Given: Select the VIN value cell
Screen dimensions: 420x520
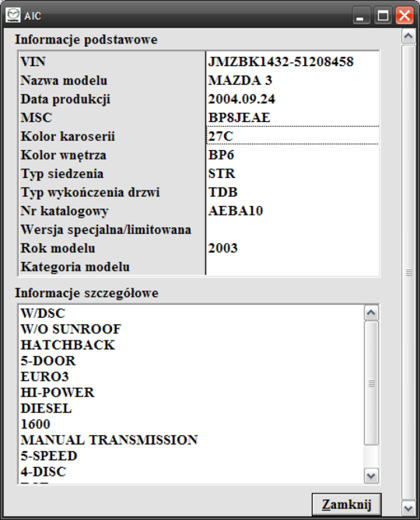Looking at the screenshot, I should tap(292, 61).
